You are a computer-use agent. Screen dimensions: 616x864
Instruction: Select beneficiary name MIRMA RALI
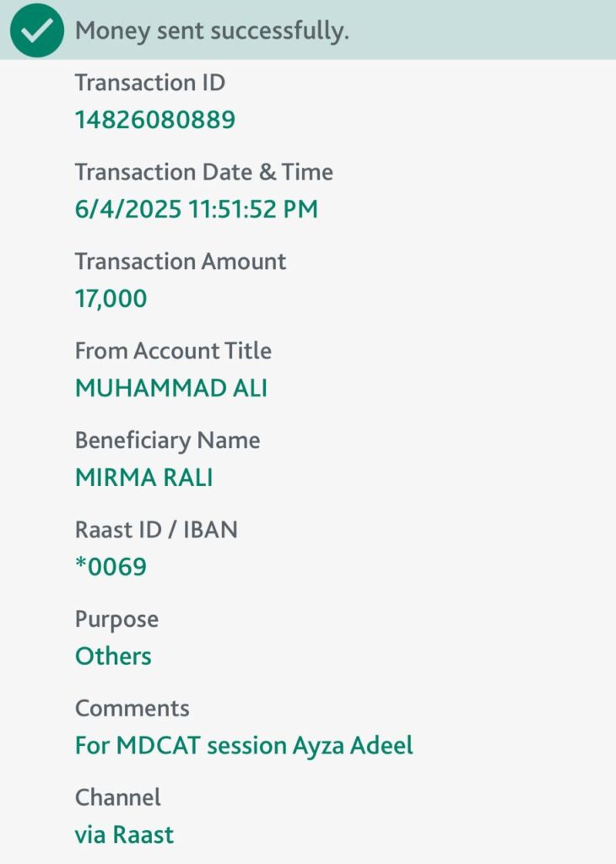click(x=143, y=478)
